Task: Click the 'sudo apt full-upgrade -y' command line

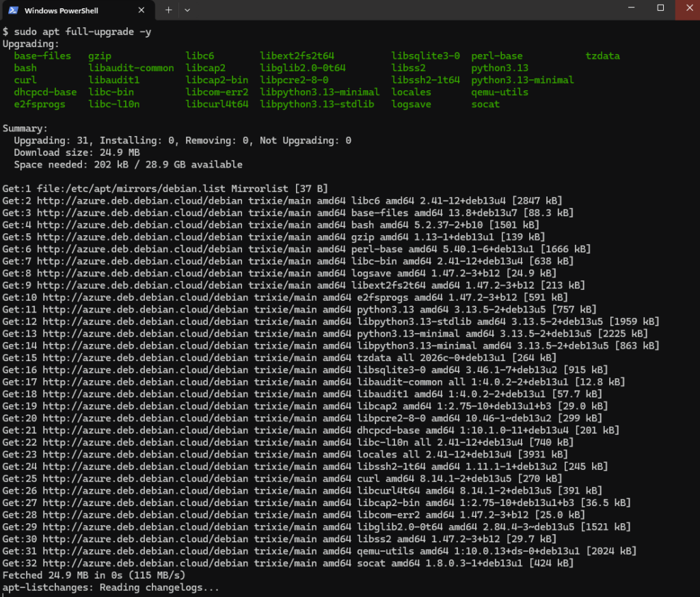Action: [77, 31]
